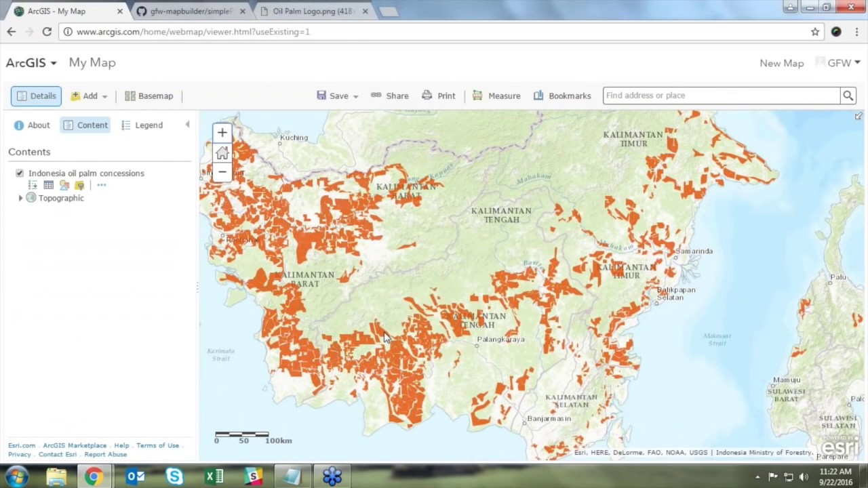
Task: Open the Add dropdown menu
Action: tap(90, 96)
